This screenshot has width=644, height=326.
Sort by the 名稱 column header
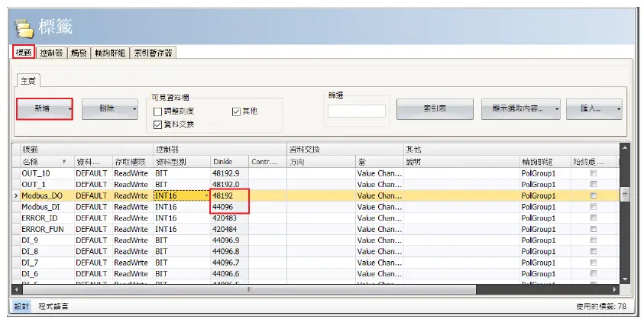[47, 162]
